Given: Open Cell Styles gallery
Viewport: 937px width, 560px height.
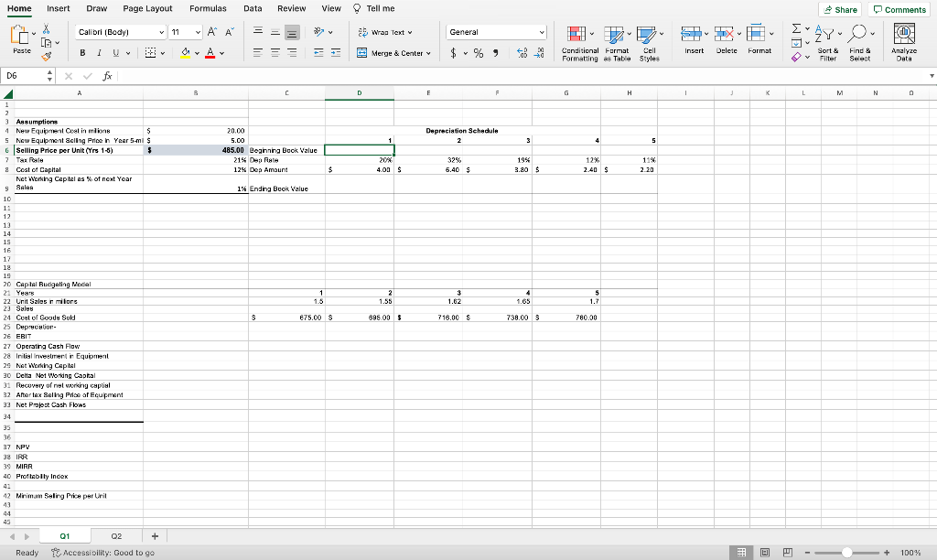Looking at the screenshot, I should coord(649,44).
